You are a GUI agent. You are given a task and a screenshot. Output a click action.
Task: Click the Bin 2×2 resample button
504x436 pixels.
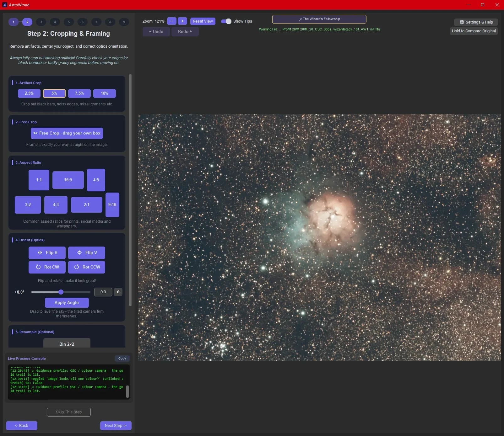coord(67,343)
